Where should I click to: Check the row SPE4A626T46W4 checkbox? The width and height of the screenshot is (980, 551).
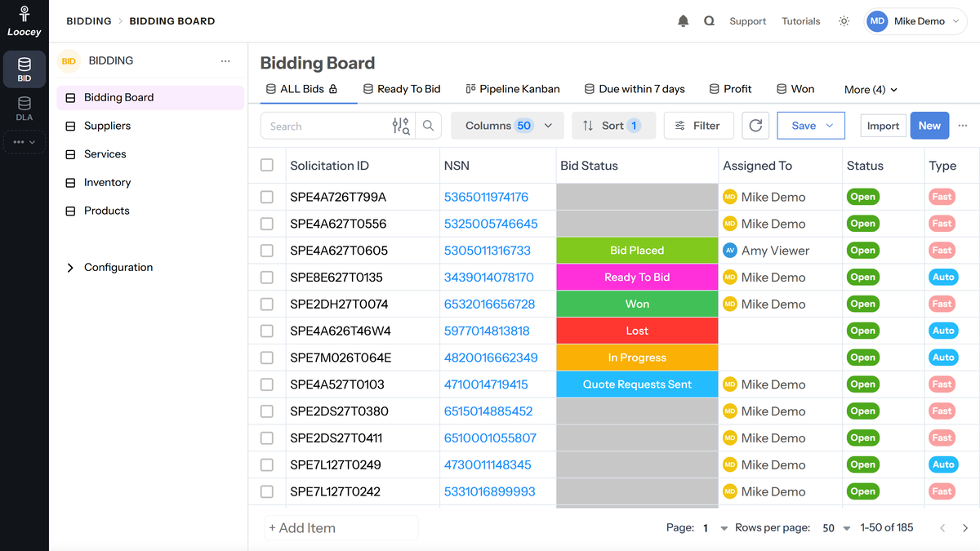(x=267, y=331)
